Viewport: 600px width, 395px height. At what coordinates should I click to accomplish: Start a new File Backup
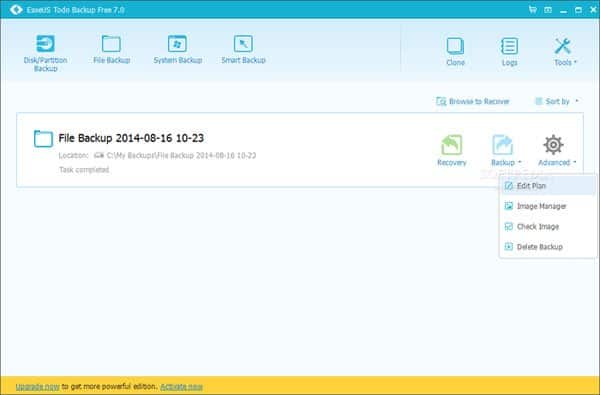(x=111, y=49)
